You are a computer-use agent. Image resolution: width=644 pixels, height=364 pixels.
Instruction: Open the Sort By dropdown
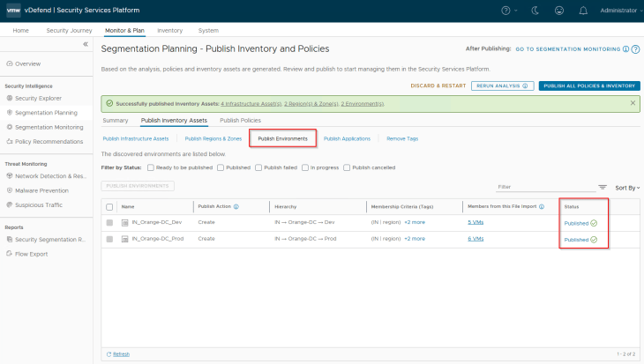(626, 188)
